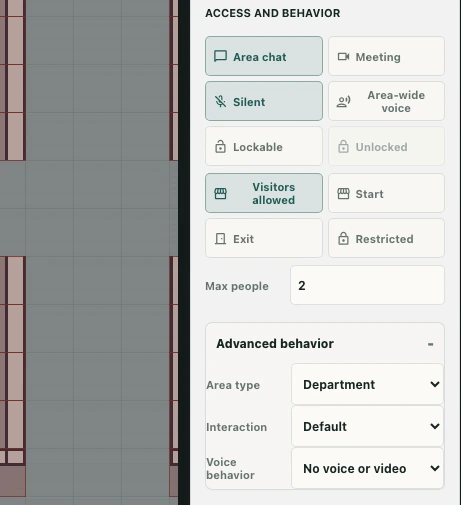This screenshot has height=505, width=461.
Task: Click the Max people input field
Action: coord(367,285)
